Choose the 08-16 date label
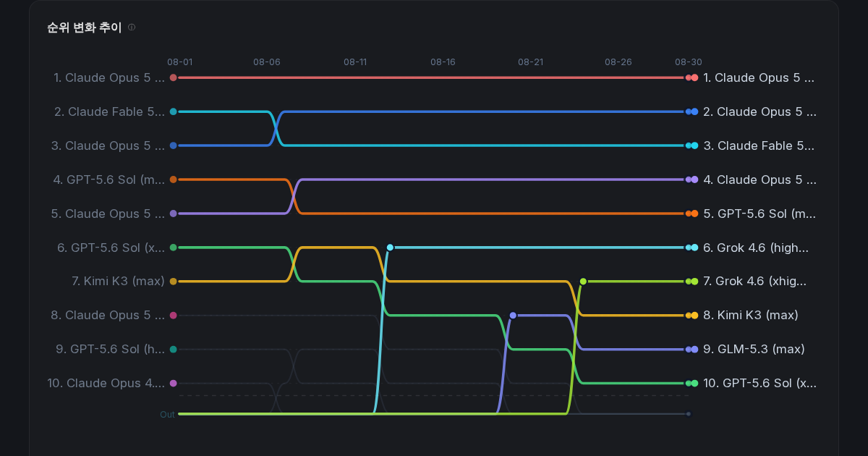 coord(443,62)
